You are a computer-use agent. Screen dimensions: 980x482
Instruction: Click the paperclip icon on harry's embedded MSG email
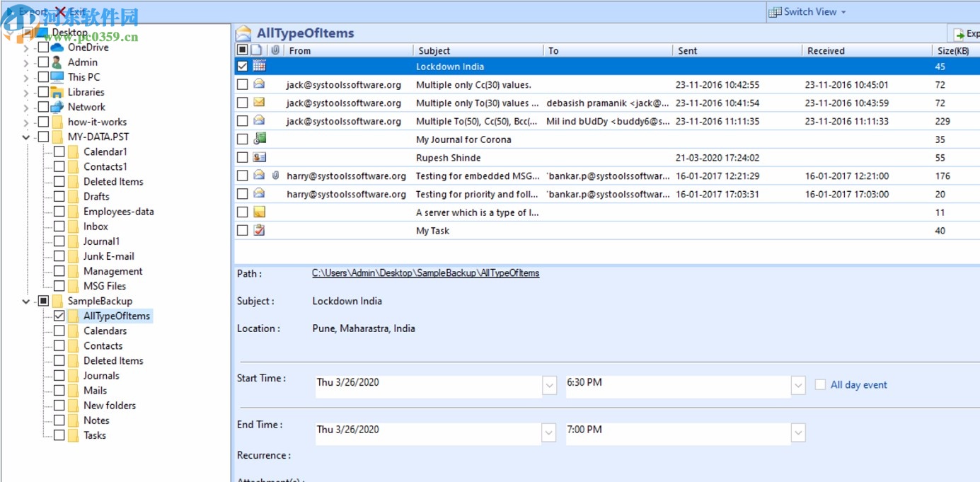276,175
